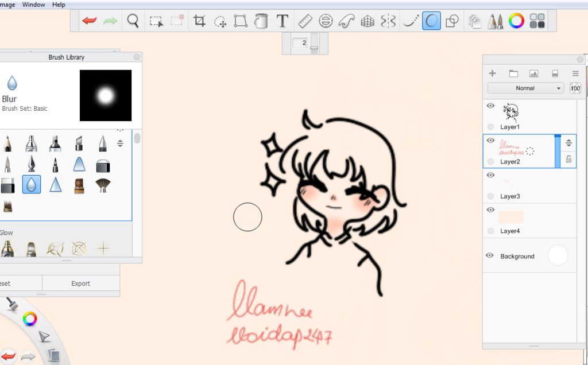Select the Sharpen triangle brush
The height and width of the screenshot is (365, 588).
pyautogui.click(x=56, y=185)
